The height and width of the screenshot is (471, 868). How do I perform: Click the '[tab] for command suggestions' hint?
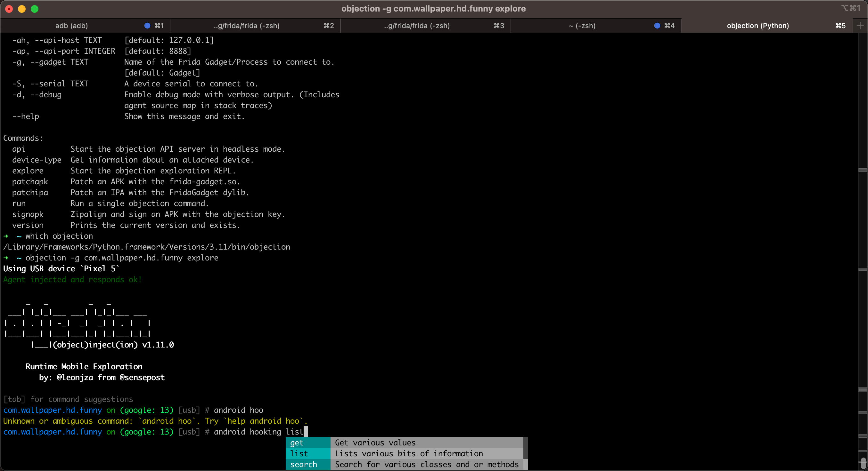68,399
